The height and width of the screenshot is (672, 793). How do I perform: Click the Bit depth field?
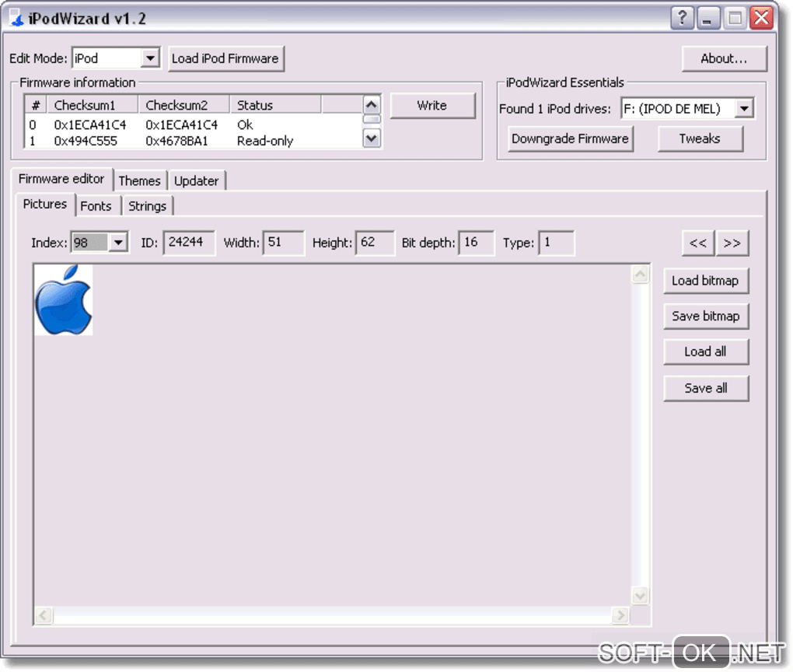(476, 243)
